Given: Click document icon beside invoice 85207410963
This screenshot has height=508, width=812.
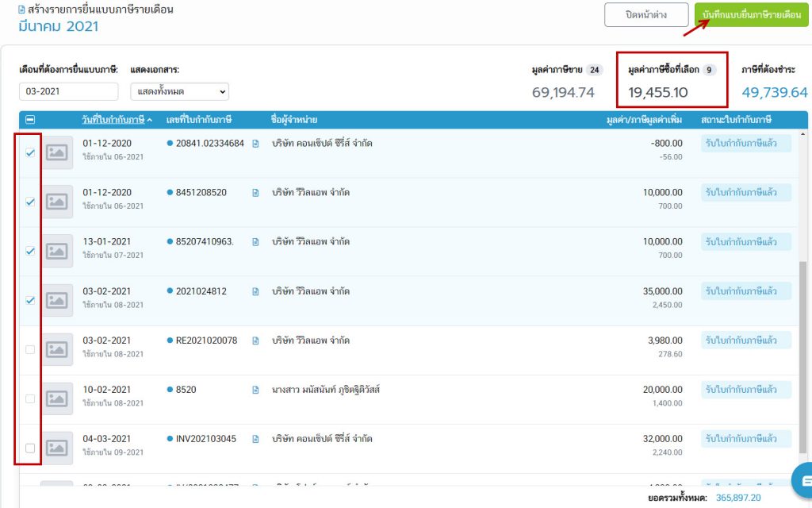Looking at the screenshot, I should pos(255,241).
